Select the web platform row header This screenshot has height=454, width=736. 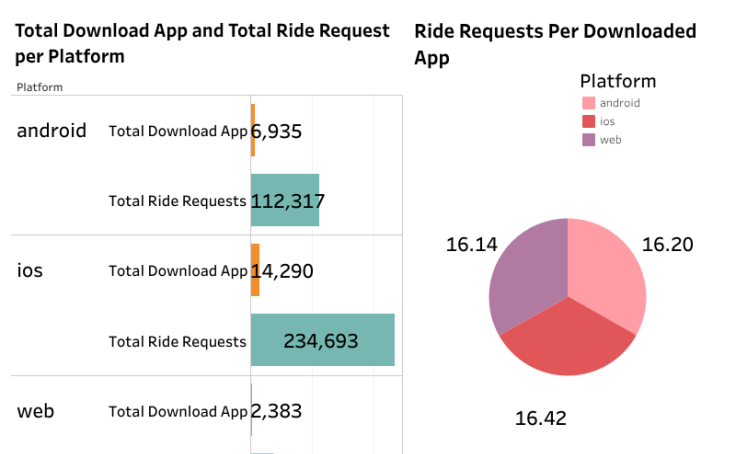(x=36, y=411)
